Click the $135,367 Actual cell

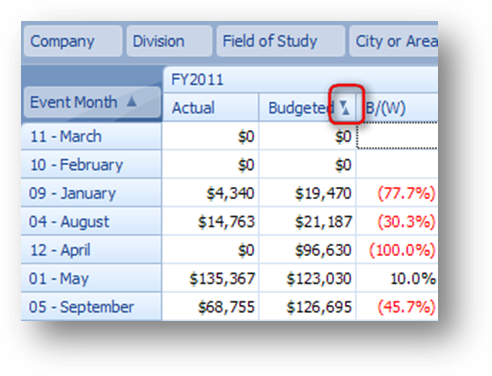tap(211, 278)
